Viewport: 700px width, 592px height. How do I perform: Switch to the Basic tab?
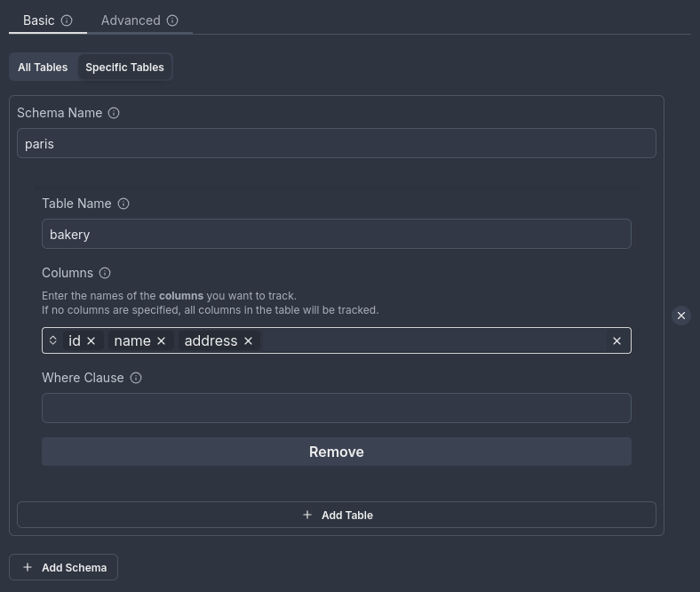tap(39, 20)
